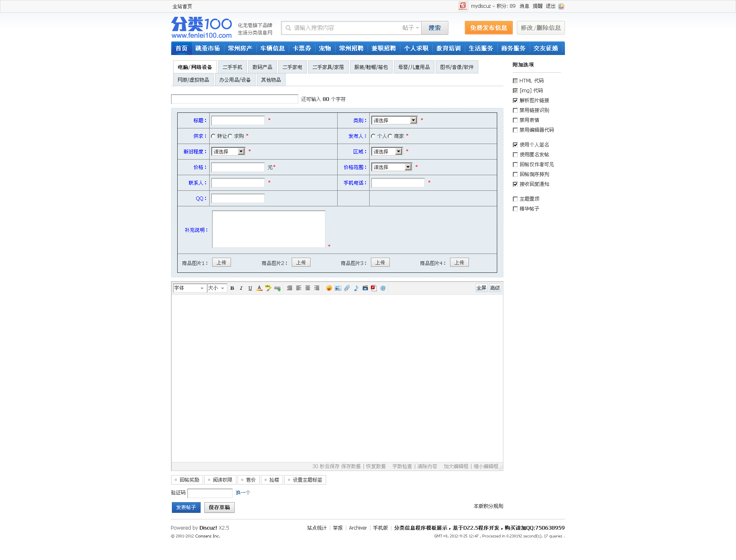Image resolution: width=736 pixels, height=560 pixels.
Task: Uncheck the 接收回复通知 checkbox
Action: pyautogui.click(x=515, y=184)
